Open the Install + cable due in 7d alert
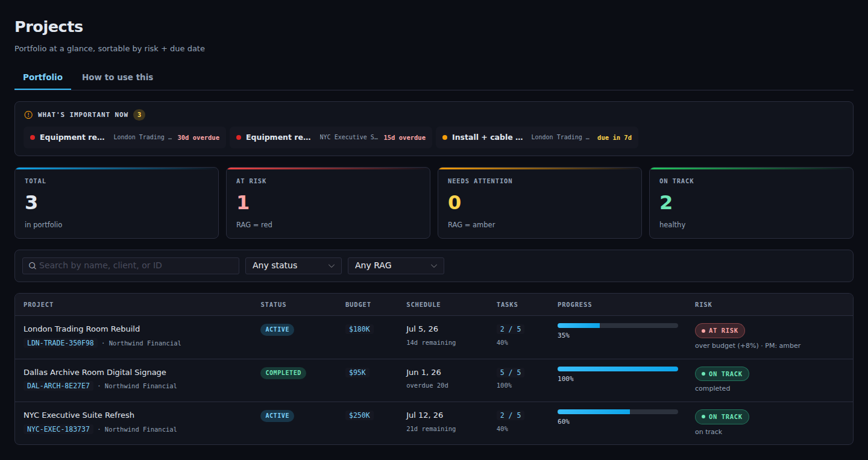Image resolution: width=868 pixels, height=460 pixels. pyautogui.click(x=537, y=137)
